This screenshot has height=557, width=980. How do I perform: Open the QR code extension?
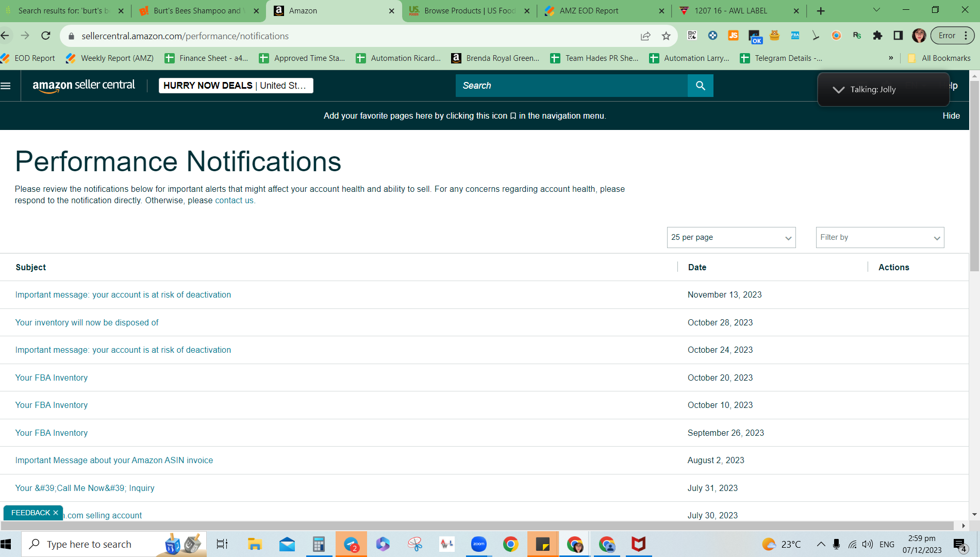point(692,35)
